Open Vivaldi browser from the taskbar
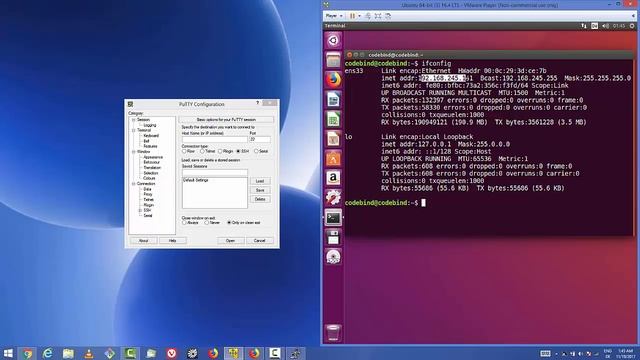This screenshot has height=360, width=640. (171, 353)
